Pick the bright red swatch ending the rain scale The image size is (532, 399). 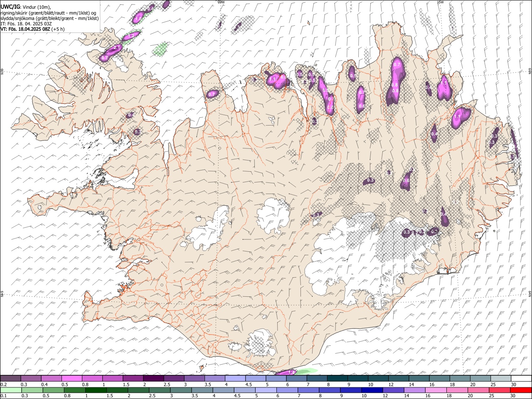521,390
